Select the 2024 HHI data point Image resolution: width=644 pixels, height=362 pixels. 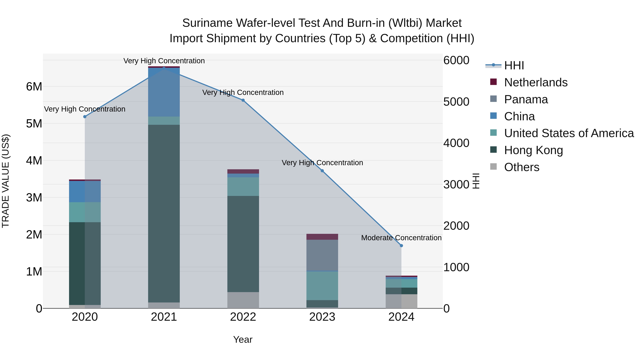pyautogui.click(x=401, y=246)
